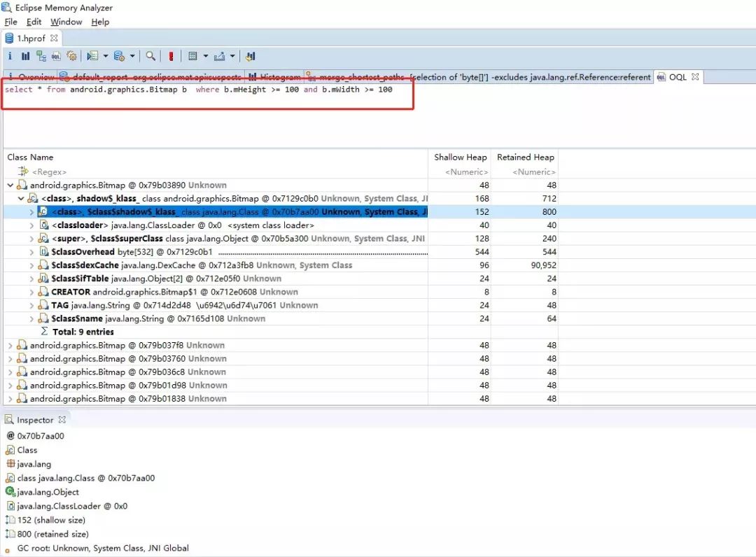Expand Bitmap @ 0x79b01838 row
The width and height of the screenshot is (756, 557).
point(10,398)
